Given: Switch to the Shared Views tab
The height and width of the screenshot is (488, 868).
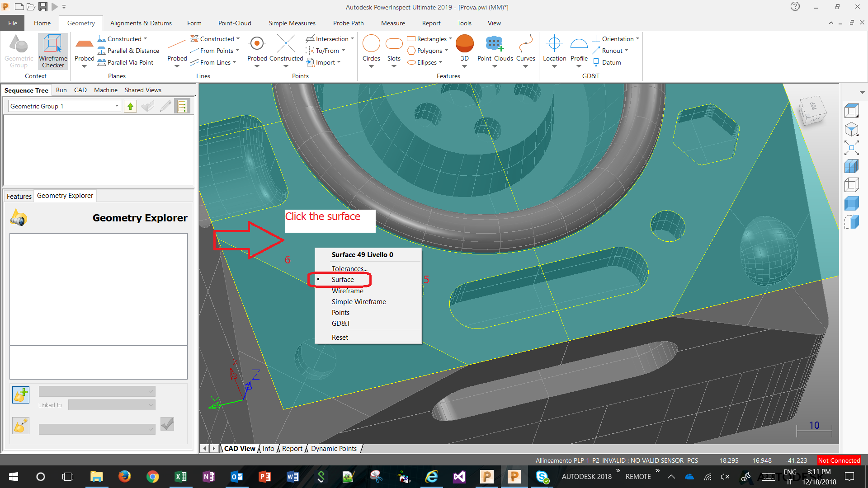Looking at the screenshot, I should pos(143,90).
